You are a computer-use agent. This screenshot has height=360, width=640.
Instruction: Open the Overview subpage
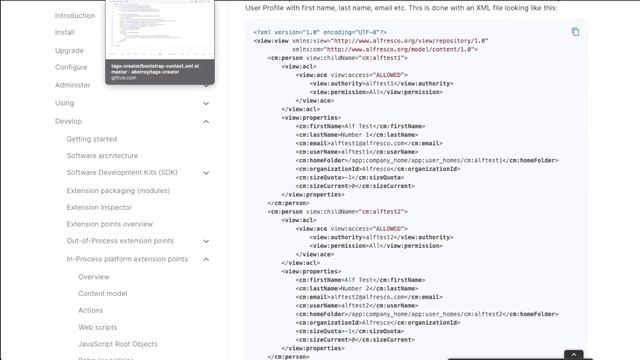(x=94, y=277)
